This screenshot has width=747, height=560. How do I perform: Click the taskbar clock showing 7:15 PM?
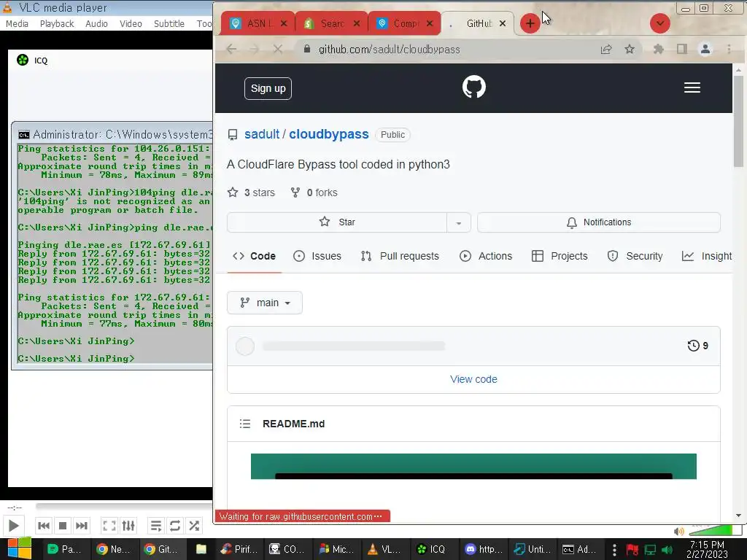pos(707,550)
